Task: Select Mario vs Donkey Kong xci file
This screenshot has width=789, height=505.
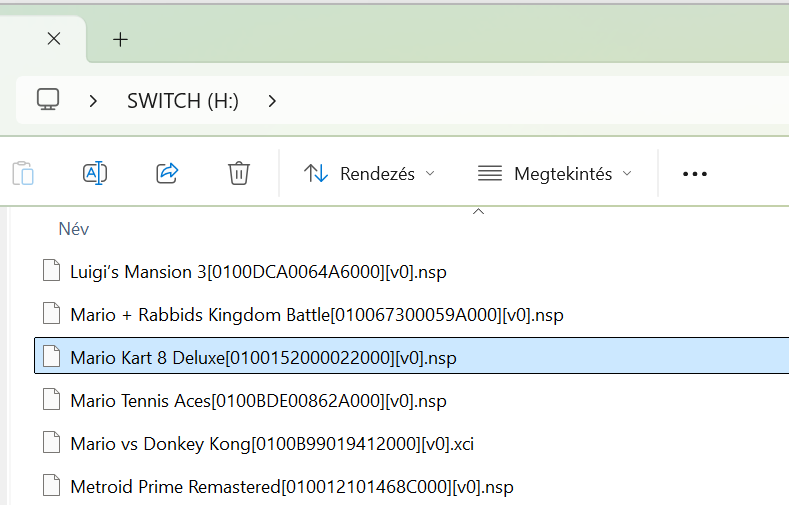Action: (272, 444)
